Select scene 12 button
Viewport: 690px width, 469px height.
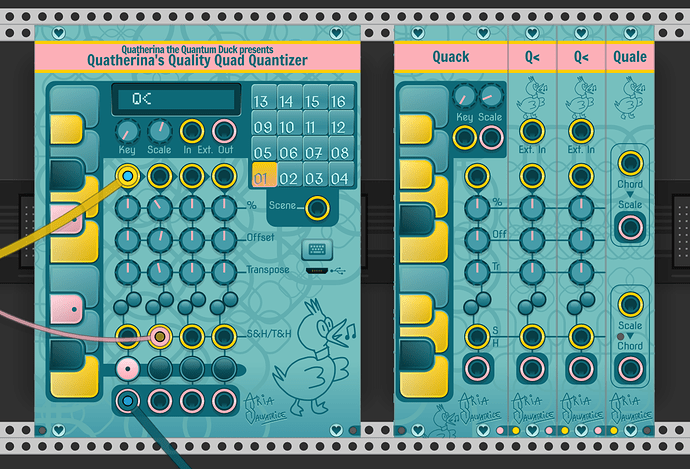coord(341,124)
